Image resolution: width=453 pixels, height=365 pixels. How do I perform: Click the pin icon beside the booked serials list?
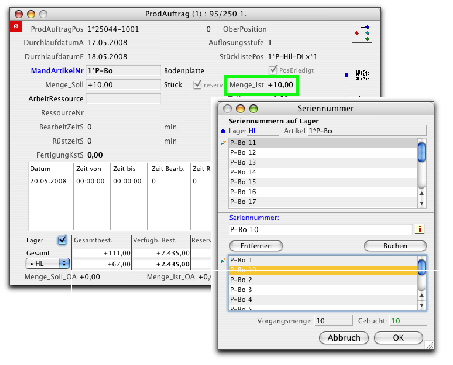(x=223, y=260)
